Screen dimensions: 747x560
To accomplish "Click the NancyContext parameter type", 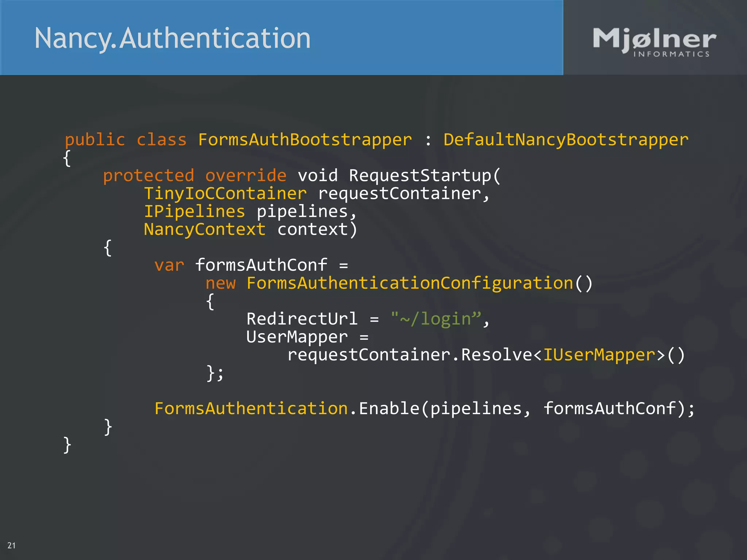I will [x=205, y=230].
